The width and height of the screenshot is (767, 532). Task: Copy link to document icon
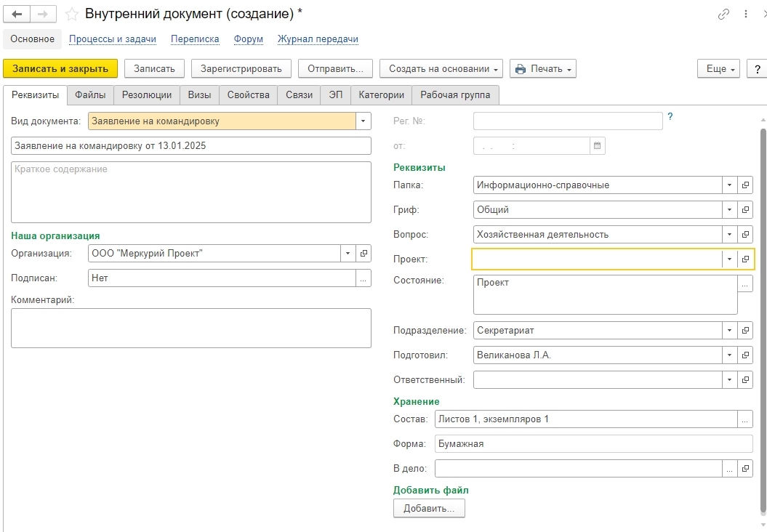coord(723,14)
